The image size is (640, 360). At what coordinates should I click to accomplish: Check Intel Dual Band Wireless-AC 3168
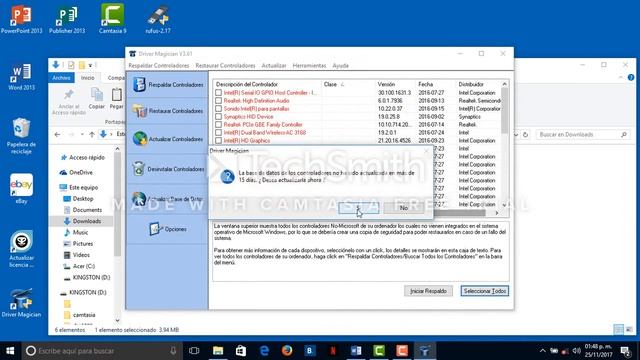(x=218, y=133)
